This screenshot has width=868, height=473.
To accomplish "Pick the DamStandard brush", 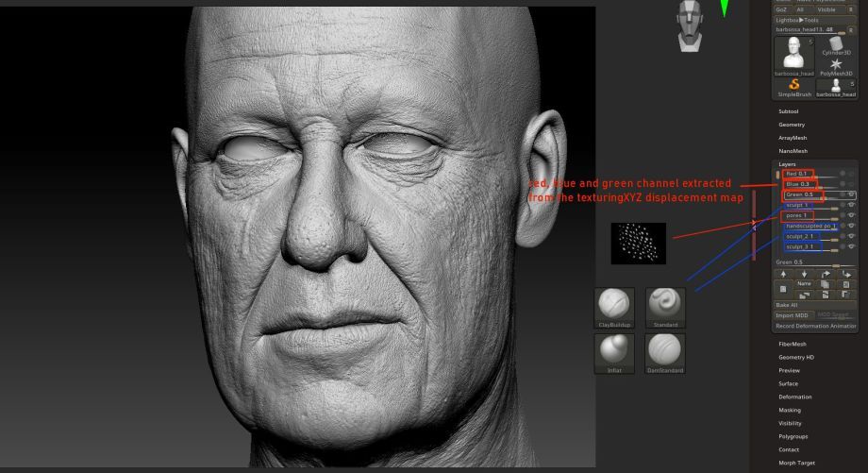I will 665,351.
